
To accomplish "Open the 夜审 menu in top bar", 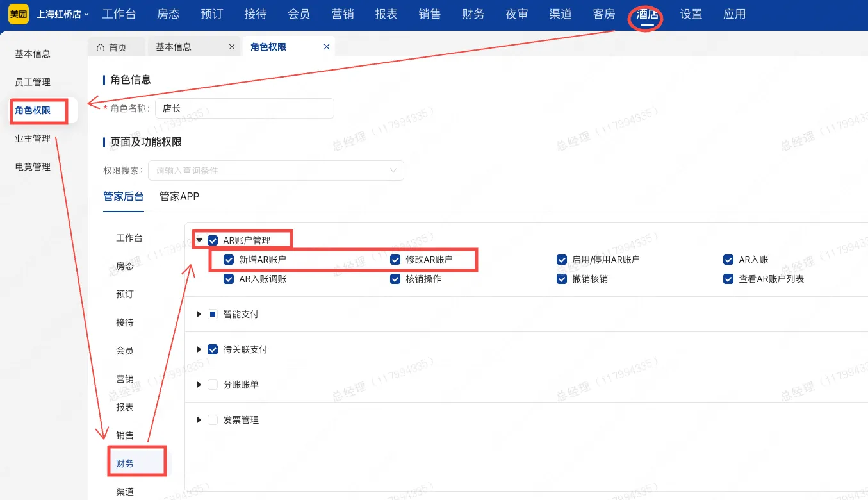I will click(516, 13).
